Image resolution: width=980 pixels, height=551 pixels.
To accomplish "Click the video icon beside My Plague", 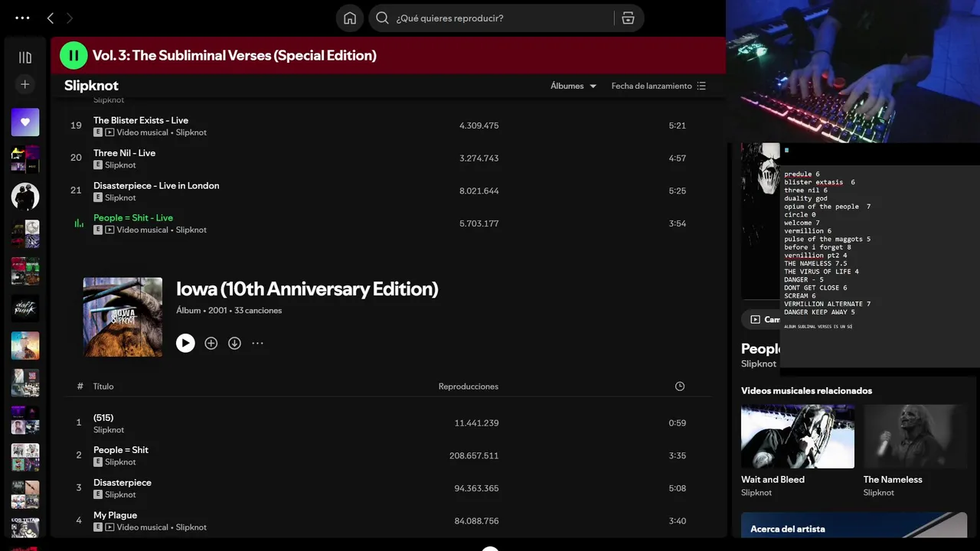I will click(x=109, y=527).
